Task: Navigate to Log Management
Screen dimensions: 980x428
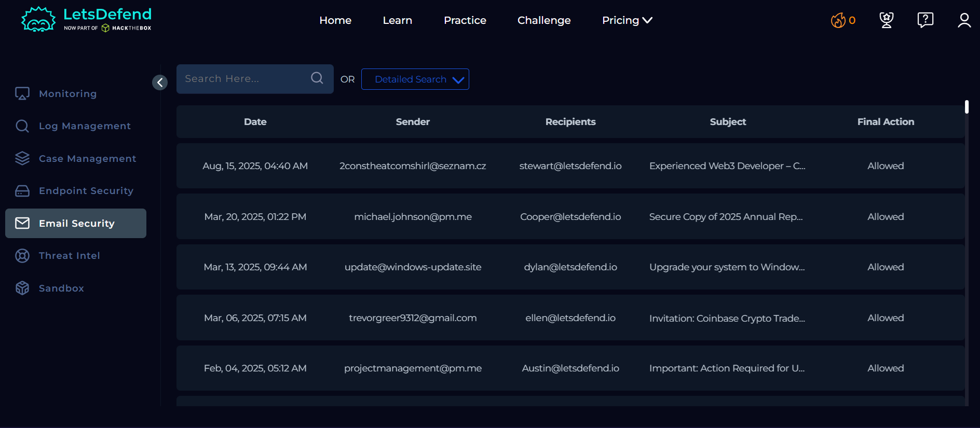Action: (x=85, y=126)
